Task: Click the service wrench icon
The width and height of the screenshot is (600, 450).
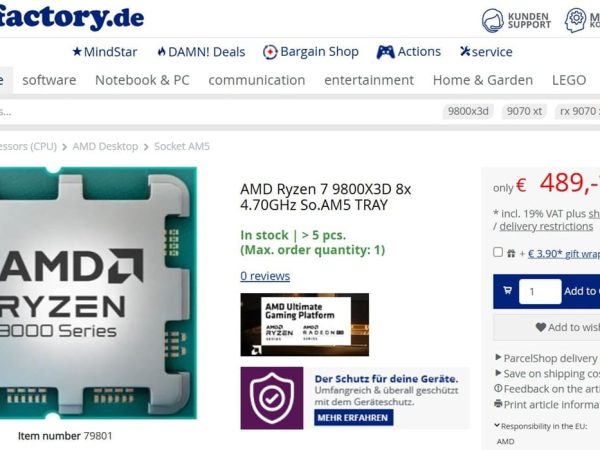Action: click(465, 51)
